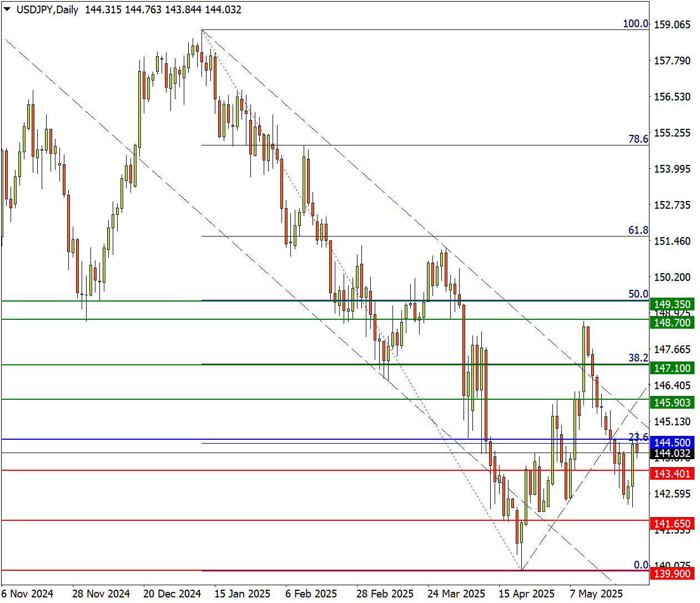Click the Fibonacci 61.8 level label
The height and width of the screenshot is (603, 700).
click(638, 230)
